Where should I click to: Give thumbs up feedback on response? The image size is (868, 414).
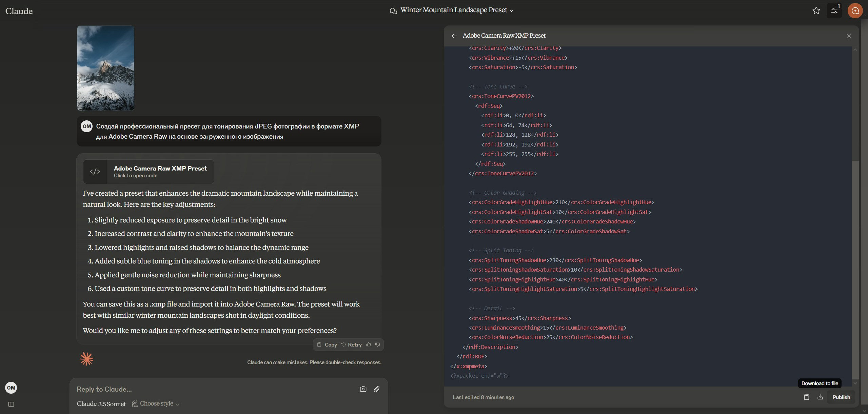point(369,344)
